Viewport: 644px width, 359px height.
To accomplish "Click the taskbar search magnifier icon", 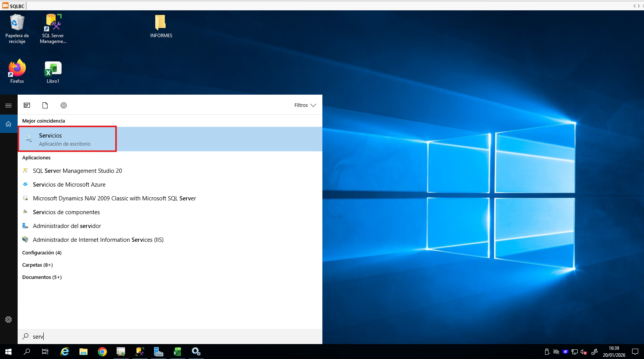I will [27, 352].
